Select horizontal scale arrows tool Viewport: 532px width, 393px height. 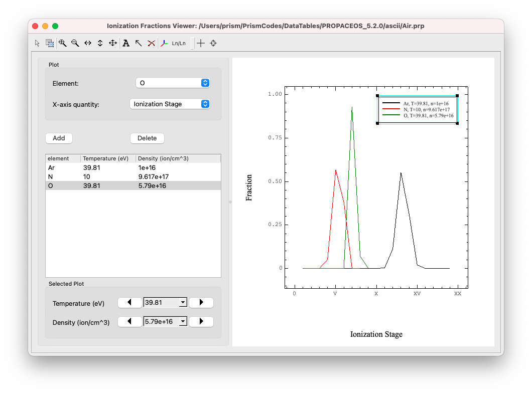click(x=88, y=43)
